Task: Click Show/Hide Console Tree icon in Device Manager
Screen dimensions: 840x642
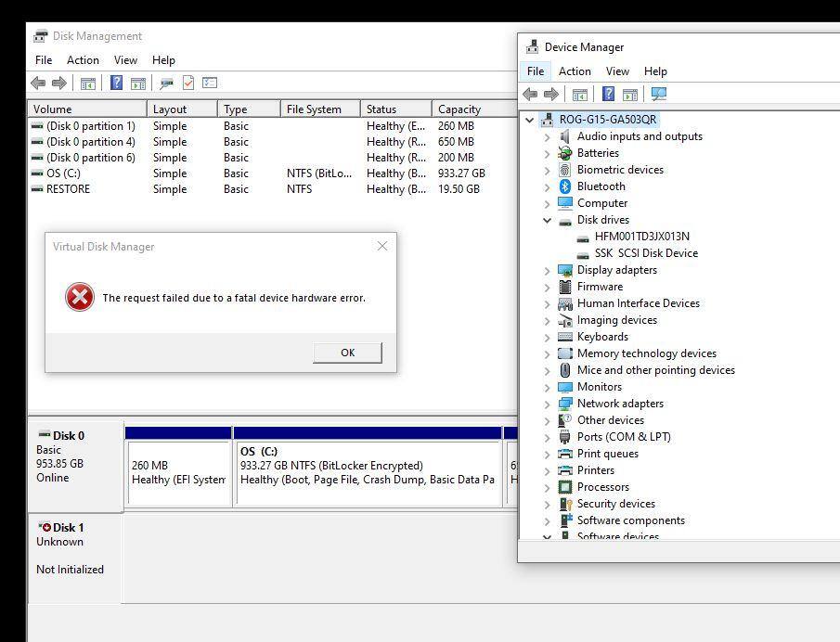Action: pos(579,94)
